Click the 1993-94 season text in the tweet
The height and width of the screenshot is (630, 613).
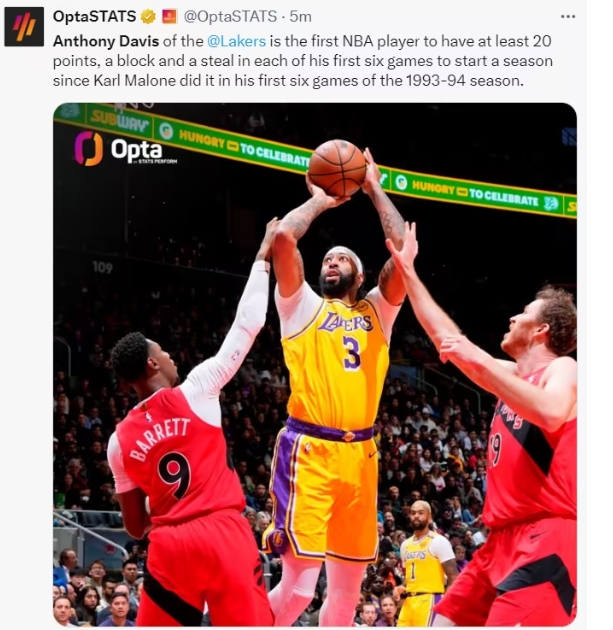pos(465,81)
